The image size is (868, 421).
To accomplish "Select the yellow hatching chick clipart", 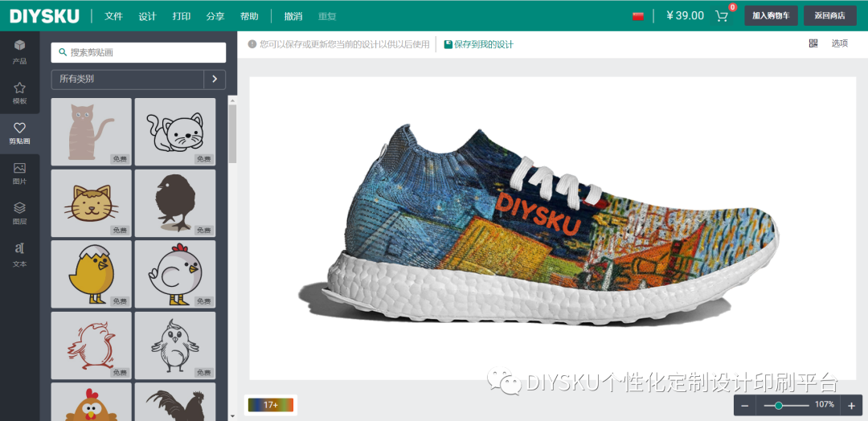I will pos(92,274).
